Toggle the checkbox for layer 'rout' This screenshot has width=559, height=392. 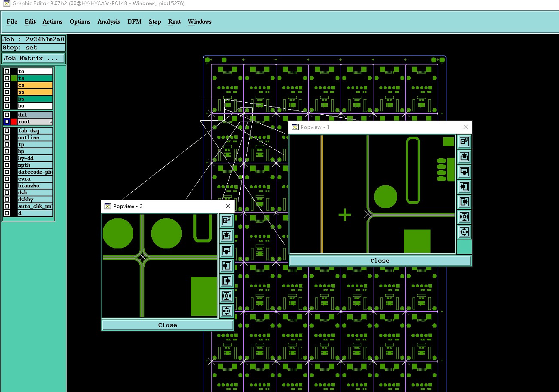(7, 122)
